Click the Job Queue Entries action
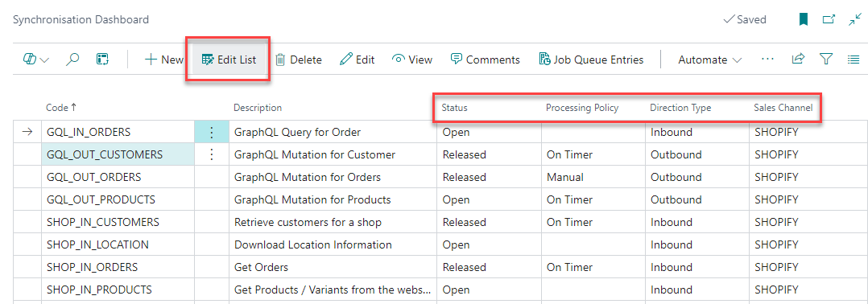 click(591, 60)
